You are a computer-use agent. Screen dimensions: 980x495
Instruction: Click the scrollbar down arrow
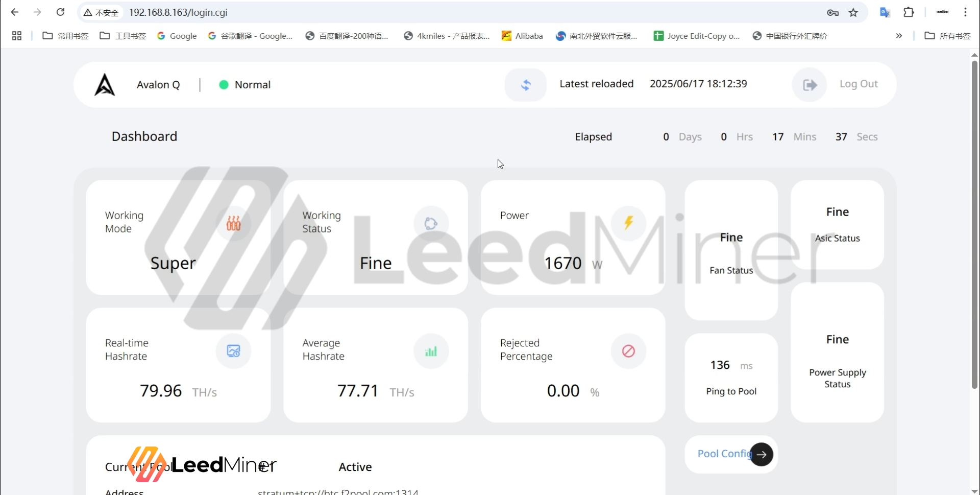coord(974,491)
